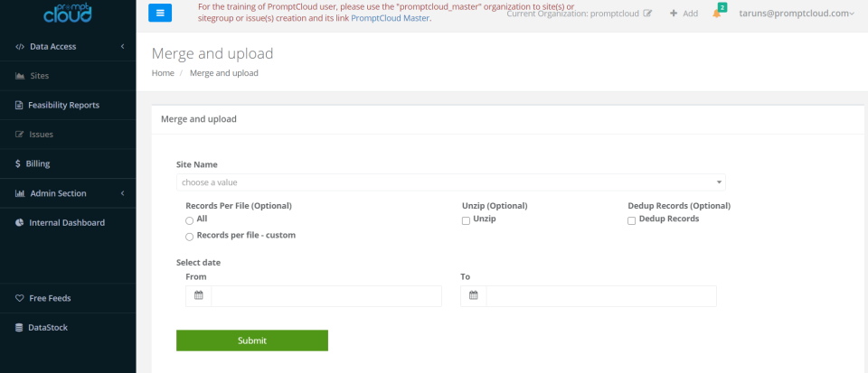Screen dimensions: 868x373
Task: Open the user account email dropdown
Action: coord(797,14)
